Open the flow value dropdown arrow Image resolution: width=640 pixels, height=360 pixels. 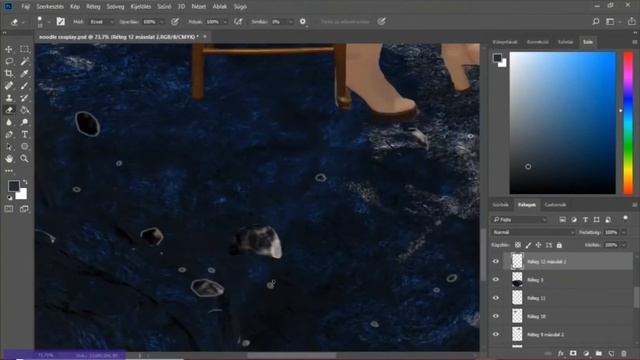pyautogui.click(x=224, y=22)
